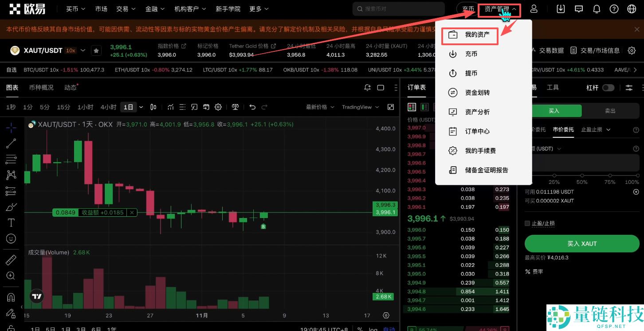Select the trend line drawing tool

click(11, 143)
